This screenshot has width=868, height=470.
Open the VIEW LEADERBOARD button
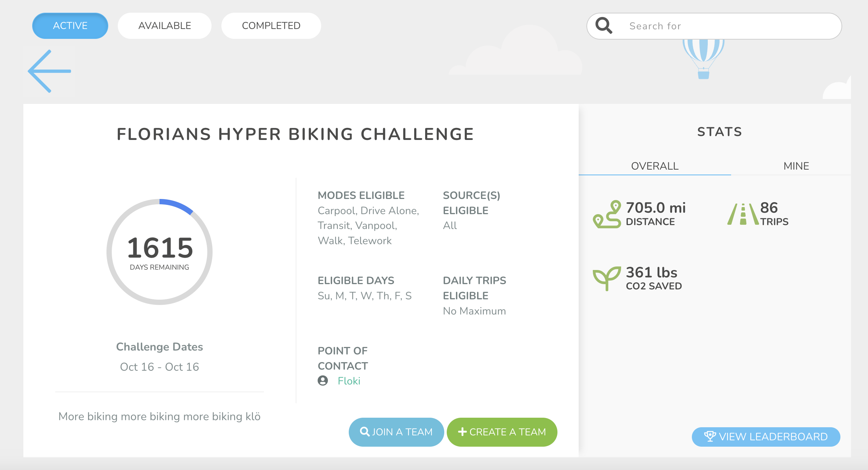[x=766, y=437]
